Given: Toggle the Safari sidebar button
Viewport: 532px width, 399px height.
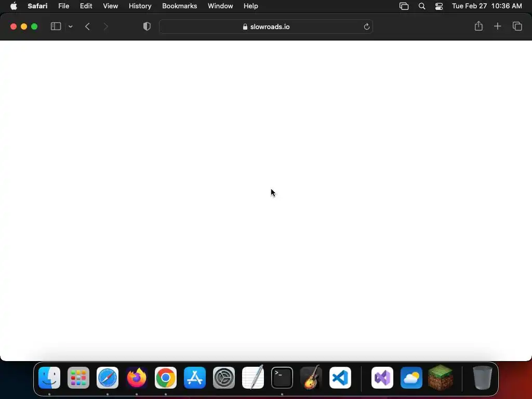Looking at the screenshot, I should click(56, 26).
